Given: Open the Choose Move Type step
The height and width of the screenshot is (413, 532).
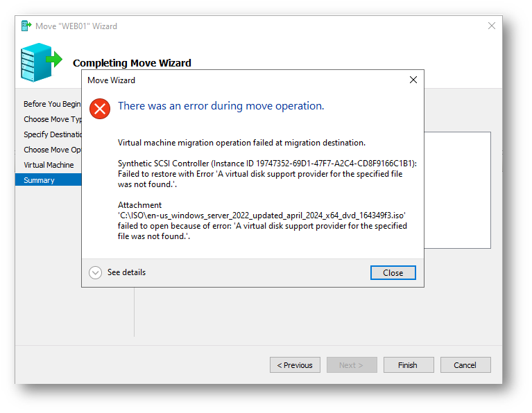Looking at the screenshot, I should pyautogui.click(x=53, y=119).
